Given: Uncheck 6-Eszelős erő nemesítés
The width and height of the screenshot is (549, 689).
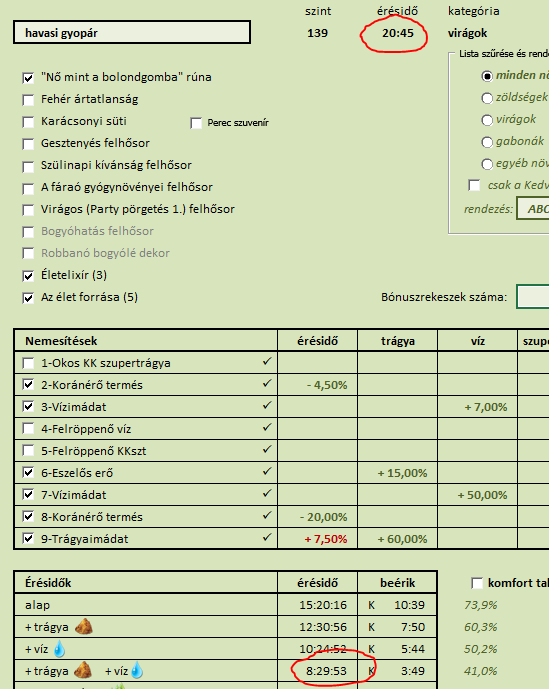Looking at the screenshot, I should (x=28, y=473).
